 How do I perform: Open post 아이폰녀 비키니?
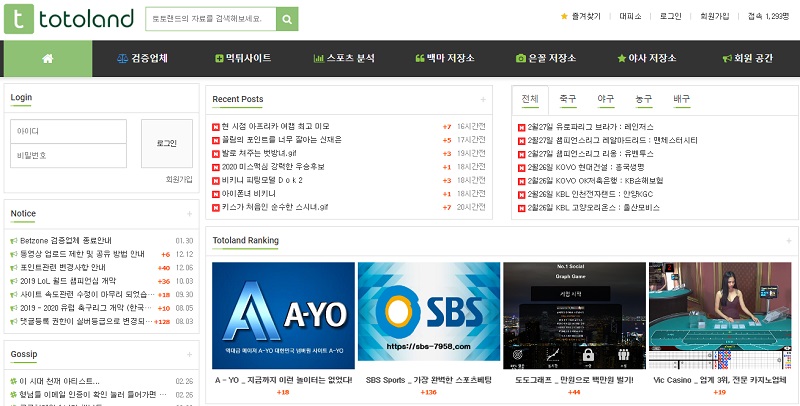pyautogui.click(x=248, y=194)
